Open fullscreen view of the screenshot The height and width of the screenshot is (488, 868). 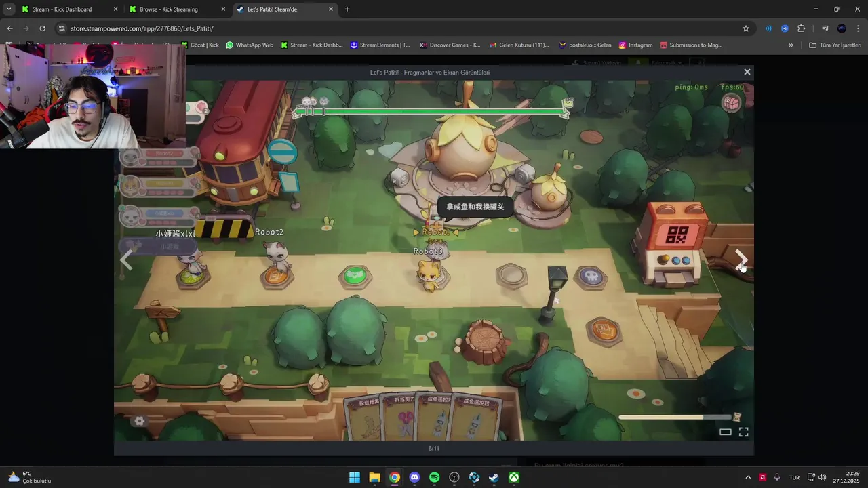click(x=743, y=432)
